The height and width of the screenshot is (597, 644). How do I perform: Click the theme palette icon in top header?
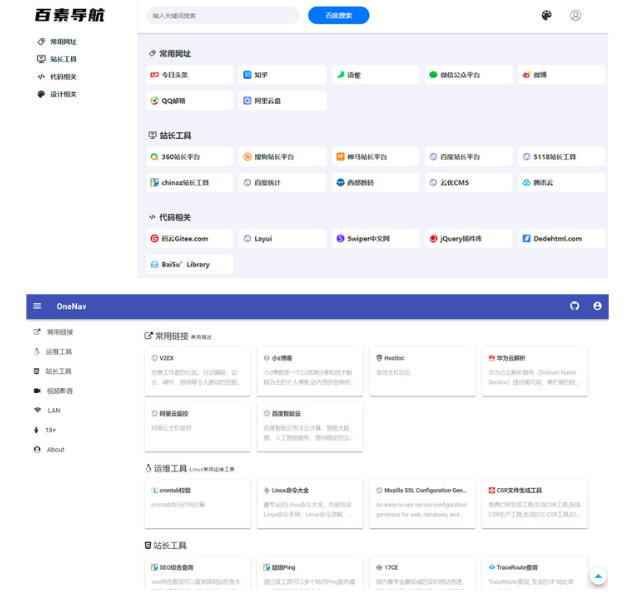tap(546, 15)
